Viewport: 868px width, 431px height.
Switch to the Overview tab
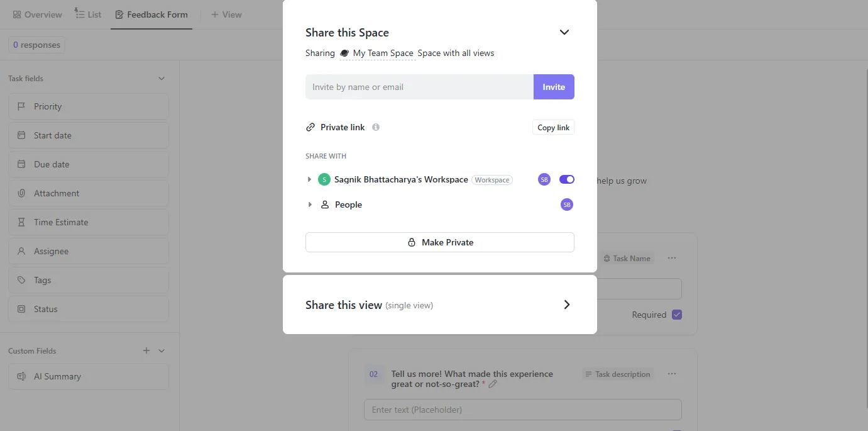37,14
